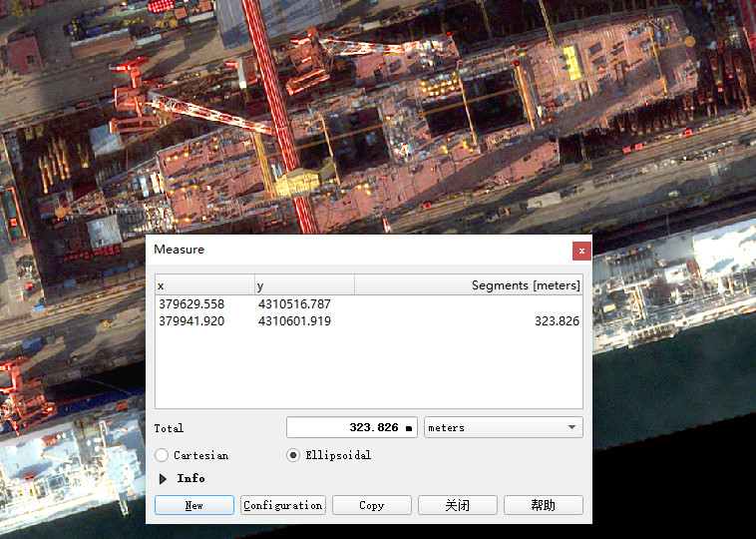Close the Measure dialog with the red X
756x539 pixels.
tap(581, 251)
